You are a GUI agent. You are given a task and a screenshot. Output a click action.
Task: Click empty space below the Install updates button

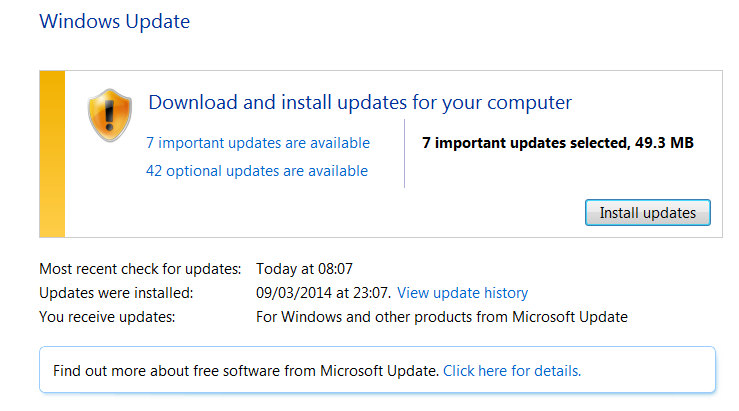pos(648,231)
